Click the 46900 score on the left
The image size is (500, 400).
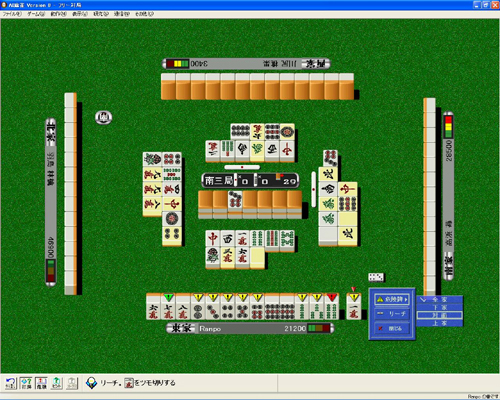[51, 247]
